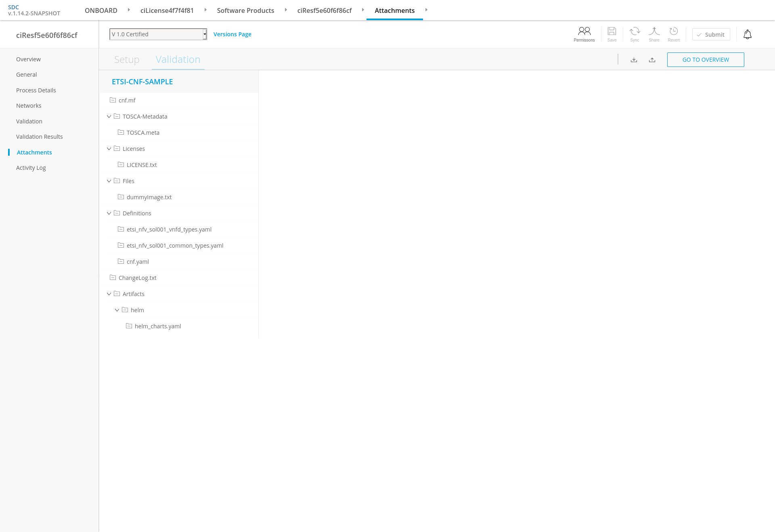Open Process Details in the sidebar
The image size is (775, 532).
[36, 90]
